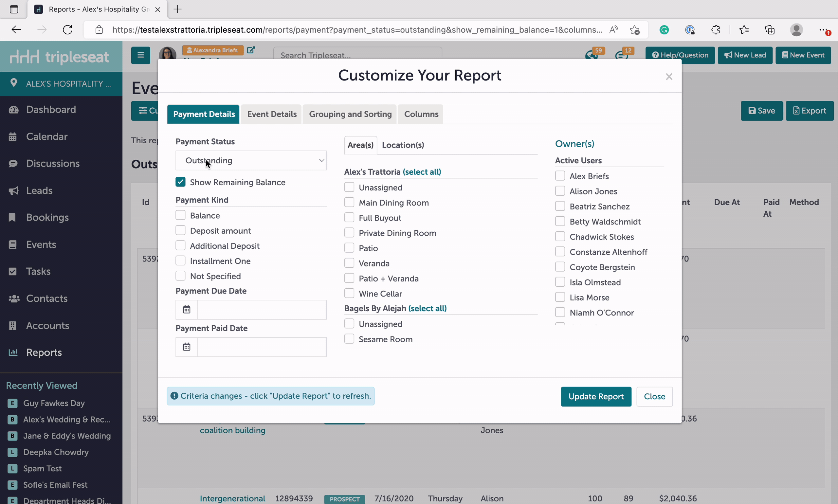Click select all for Bagels By Alejah
This screenshot has height=504, width=838.
pos(427,308)
